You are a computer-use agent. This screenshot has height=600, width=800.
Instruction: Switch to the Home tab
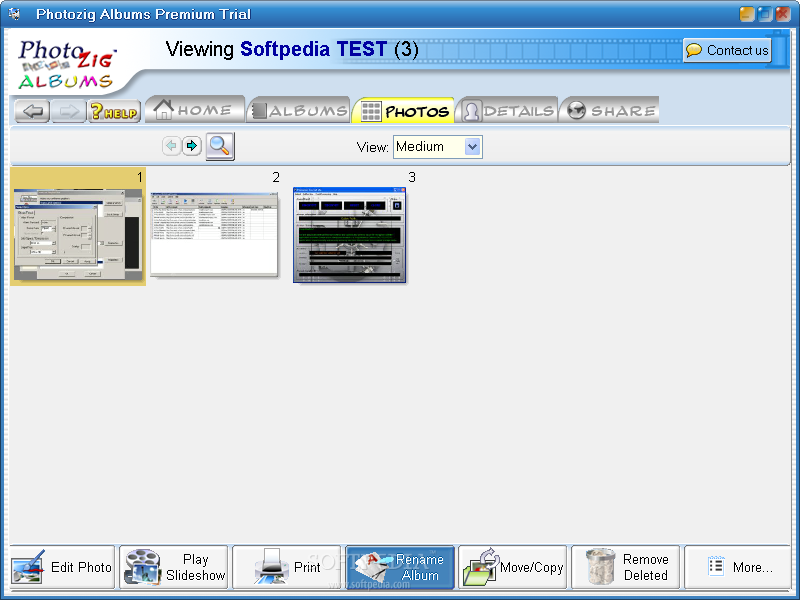coord(195,109)
